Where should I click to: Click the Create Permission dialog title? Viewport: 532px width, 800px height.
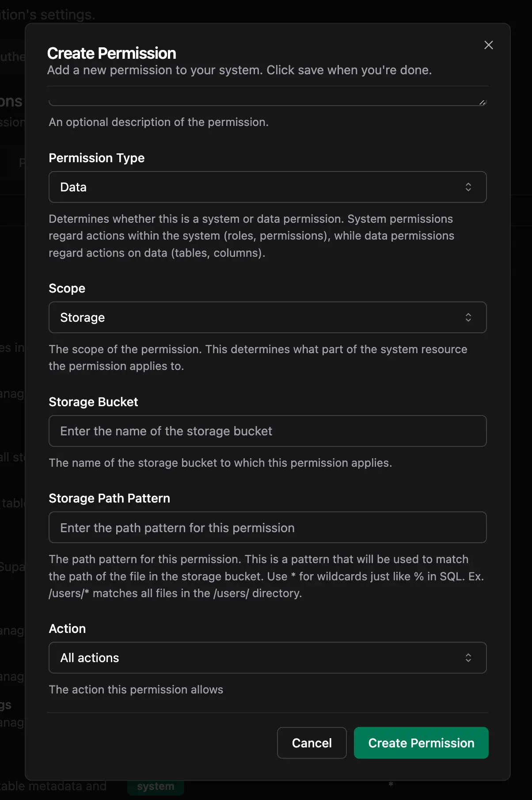point(111,53)
